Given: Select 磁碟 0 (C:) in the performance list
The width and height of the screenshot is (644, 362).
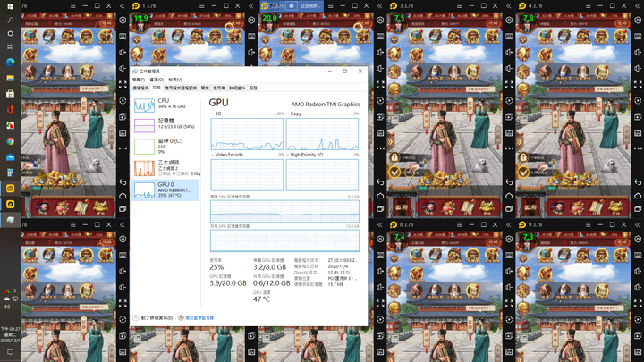Looking at the screenshot, I should click(x=165, y=146).
